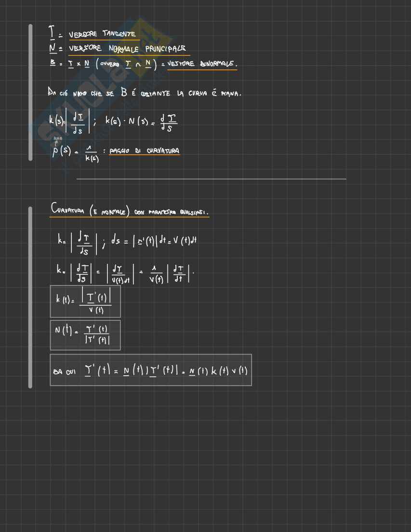
Task: Click the boxed 'Da cui T'(t)' result
Action: [x=150, y=370]
